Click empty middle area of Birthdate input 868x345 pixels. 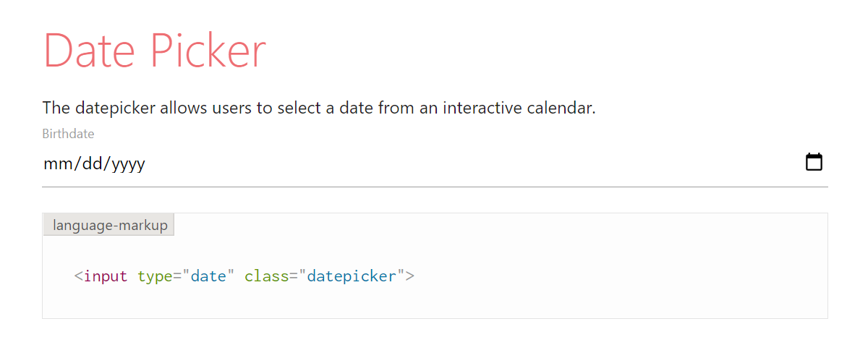pyautogui.click(x=434, y=164)
